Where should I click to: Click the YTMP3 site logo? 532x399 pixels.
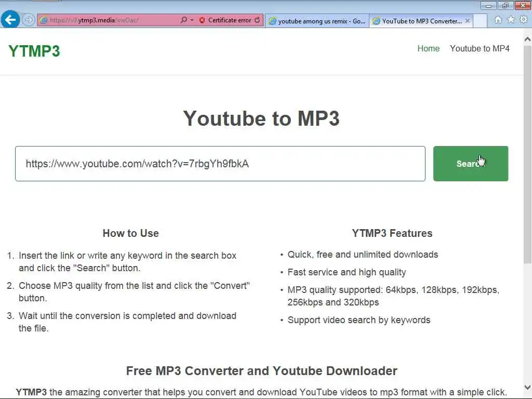pos(34,51)
